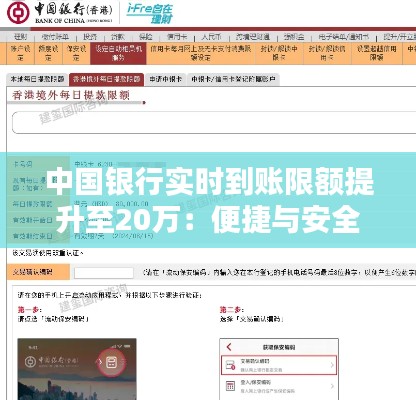Select the 登入保安编码 calculator icon
The image size is (416, 400).
click(230, 386)
